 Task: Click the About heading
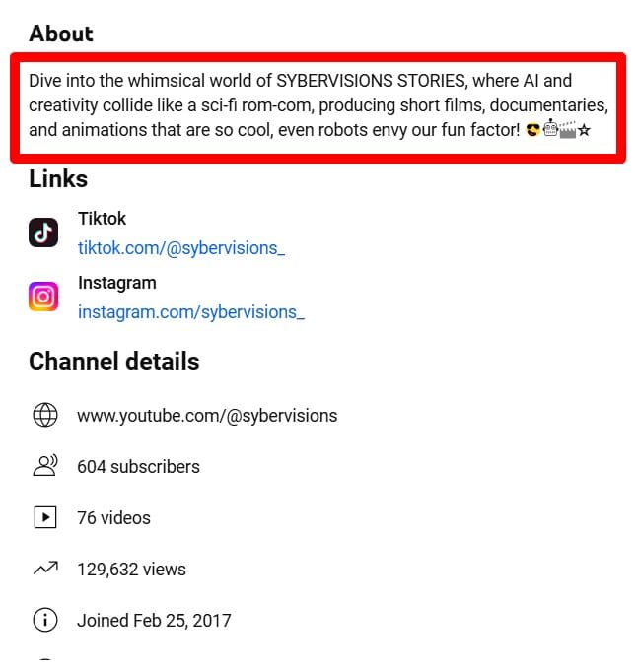click(61, 34)
